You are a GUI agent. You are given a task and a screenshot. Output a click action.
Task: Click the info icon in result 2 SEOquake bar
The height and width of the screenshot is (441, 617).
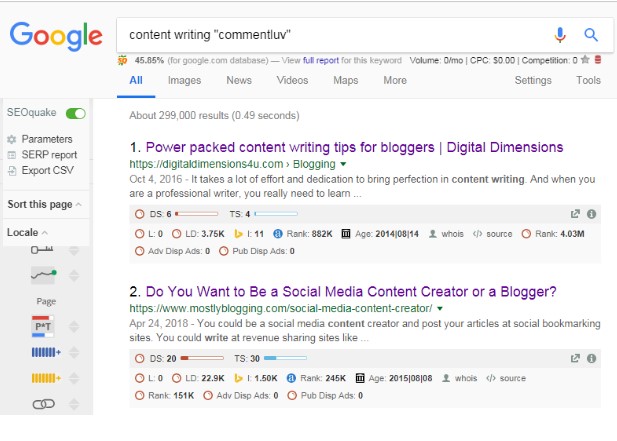click(x=591, y=358)
